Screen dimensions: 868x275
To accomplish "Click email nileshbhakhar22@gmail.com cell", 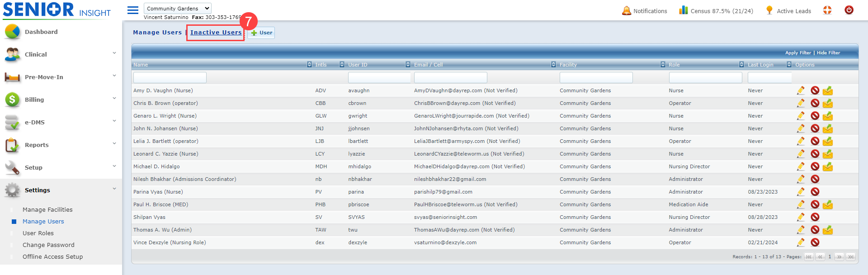I will coord(450,179).
